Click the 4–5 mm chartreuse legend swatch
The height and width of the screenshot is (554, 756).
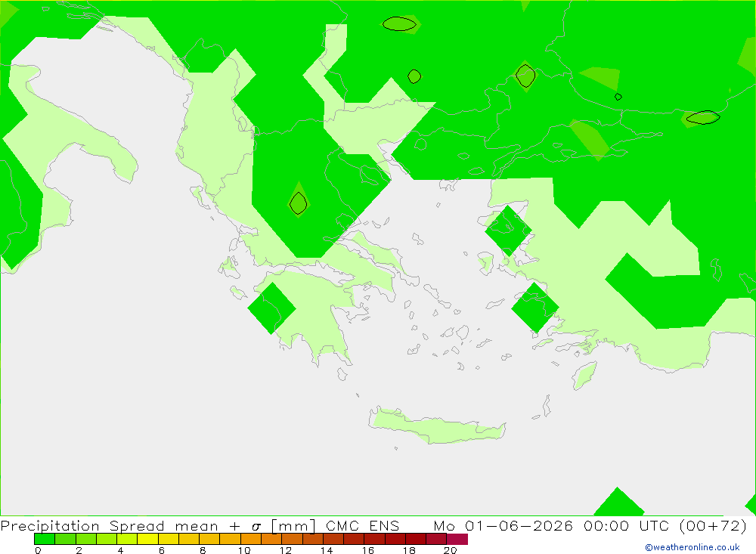[x=127, y=539]
